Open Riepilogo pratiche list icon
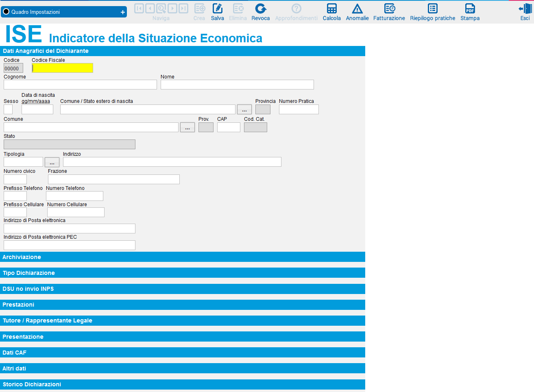534x392 pixels. [x=433, y=9]
